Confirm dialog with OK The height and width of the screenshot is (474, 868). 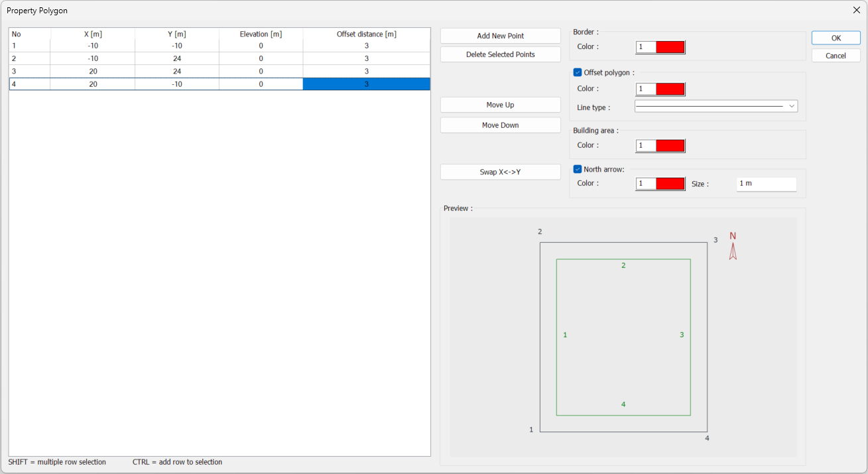coord(836,38)
